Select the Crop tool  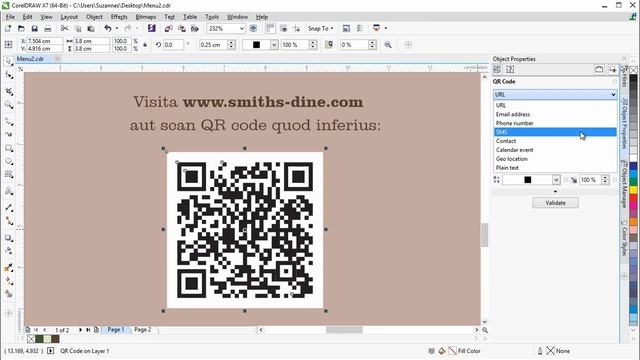click(x=9, y=91)
